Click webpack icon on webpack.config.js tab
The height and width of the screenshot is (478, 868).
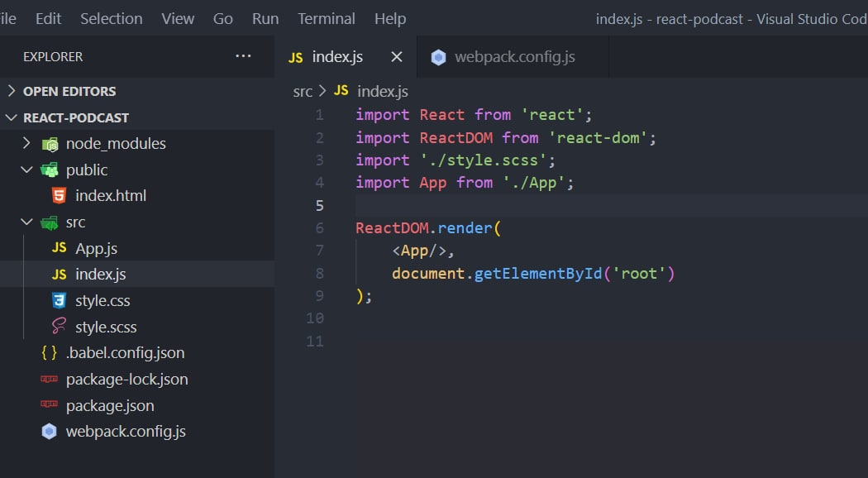tap(438, 57)
